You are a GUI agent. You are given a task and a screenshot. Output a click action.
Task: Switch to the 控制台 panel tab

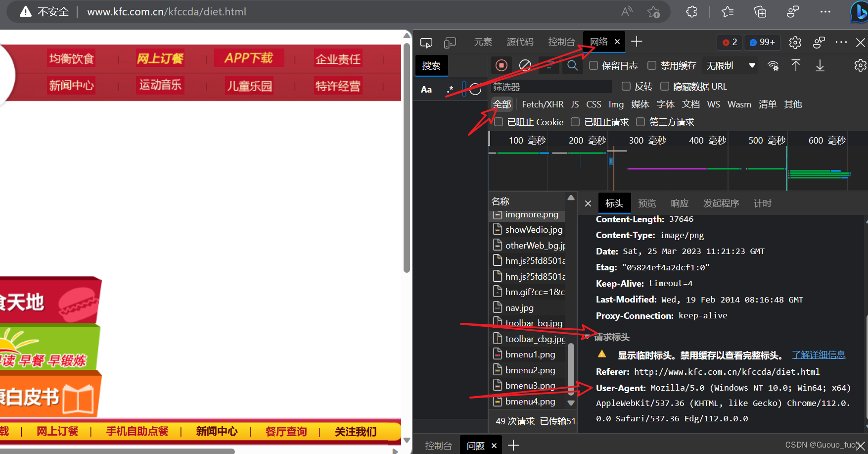tap(561, 42)
